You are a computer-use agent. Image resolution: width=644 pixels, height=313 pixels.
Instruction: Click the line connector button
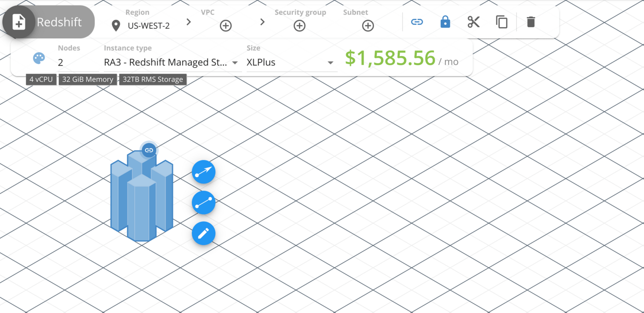(204, 203)
